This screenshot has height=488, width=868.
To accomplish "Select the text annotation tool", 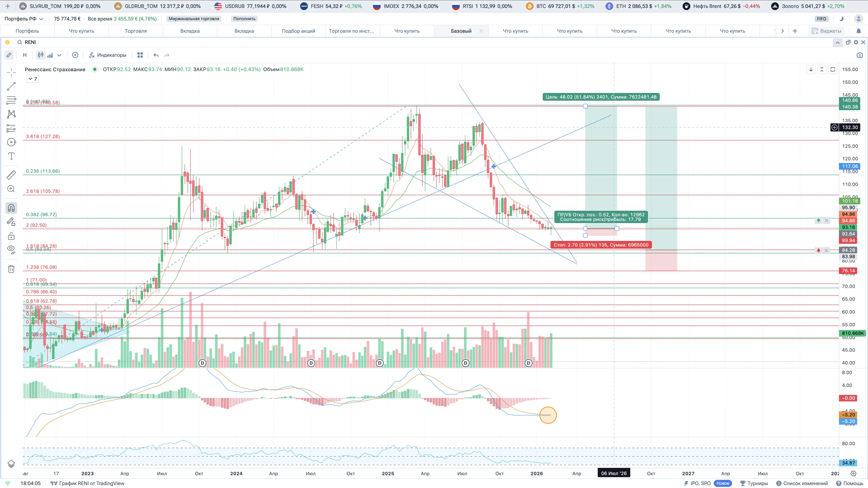I will click(x=11, y=156).
